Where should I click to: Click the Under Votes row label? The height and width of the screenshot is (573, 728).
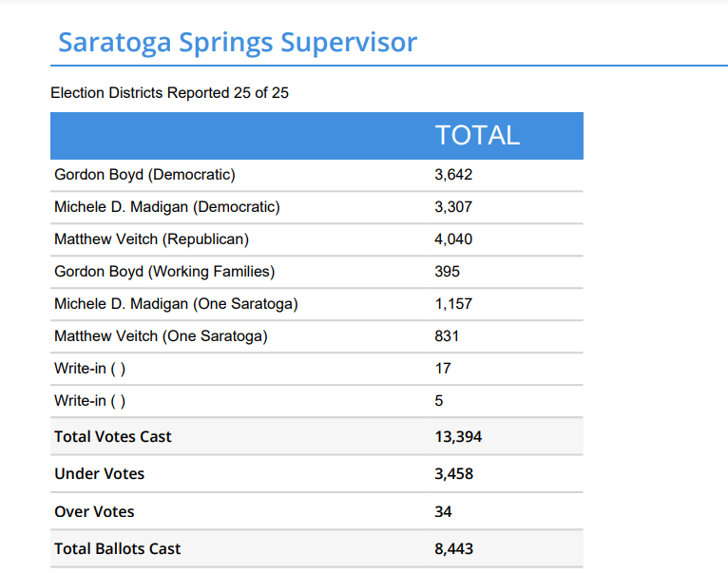point(100,474)
